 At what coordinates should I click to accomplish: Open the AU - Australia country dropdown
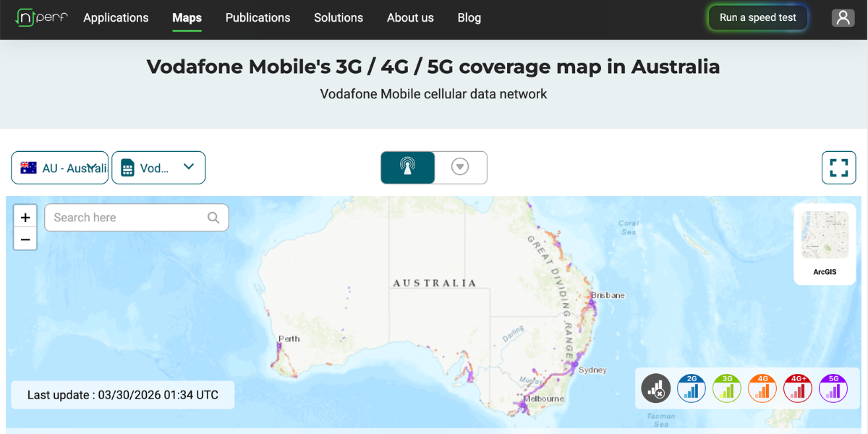coord(59,167)
